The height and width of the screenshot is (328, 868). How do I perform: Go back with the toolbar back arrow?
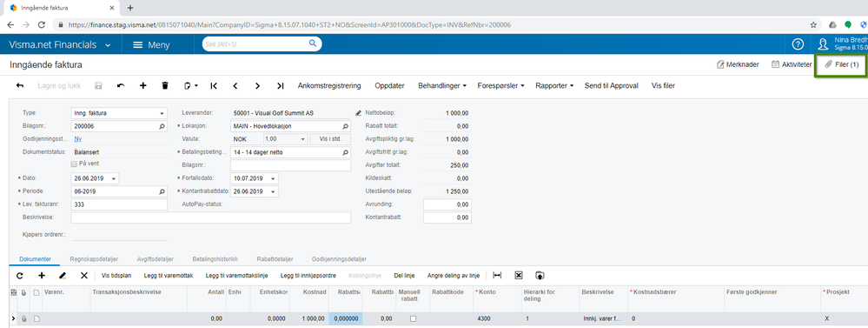coord(20,86)
